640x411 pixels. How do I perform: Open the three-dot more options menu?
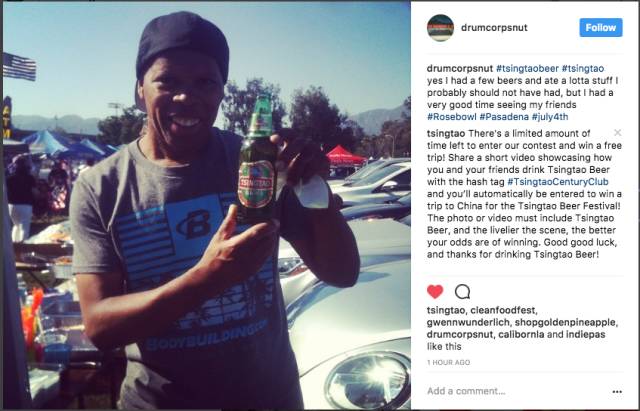click(617, 391)
